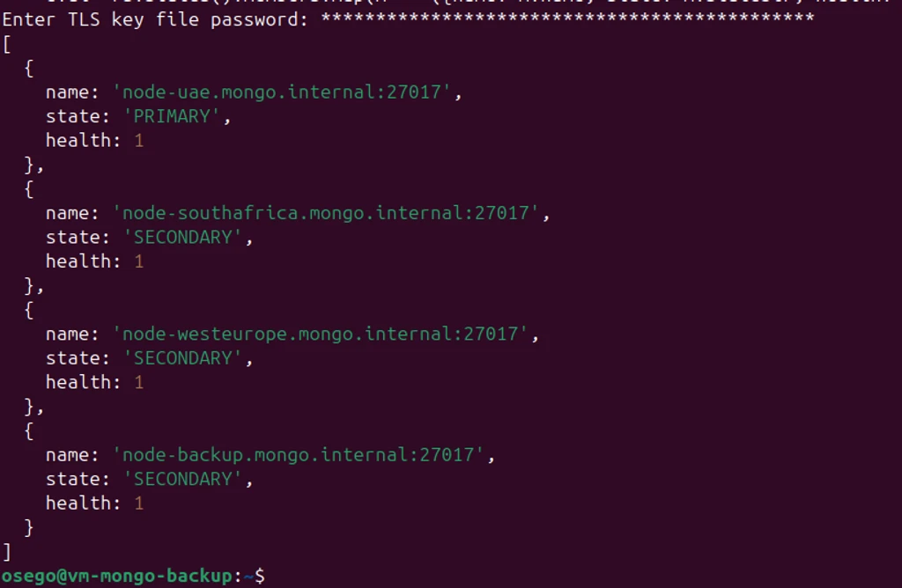Click the node-southafrica.mongo.internal:27017 hostname
902x588 pixels.
click(x=325, y=213)
